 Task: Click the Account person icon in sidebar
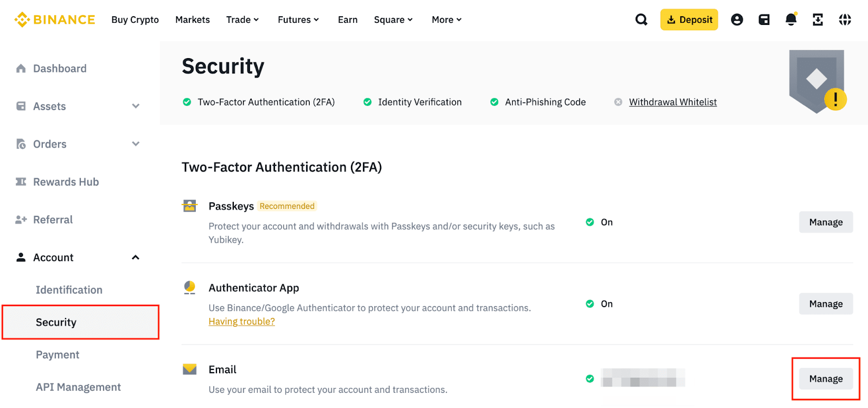click(x=21, y=257)
